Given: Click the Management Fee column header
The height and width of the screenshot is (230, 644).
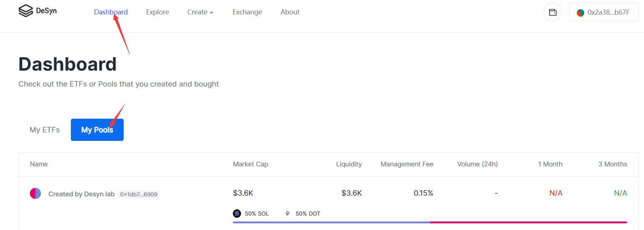Looking at the screenshot, I should [407, 164].
